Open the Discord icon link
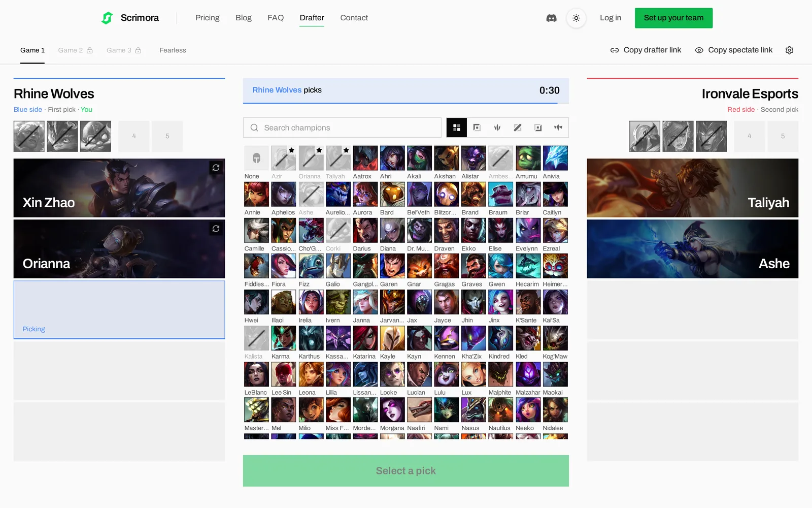812x508 pixels. pyautogui.click(x=551, y=18)
